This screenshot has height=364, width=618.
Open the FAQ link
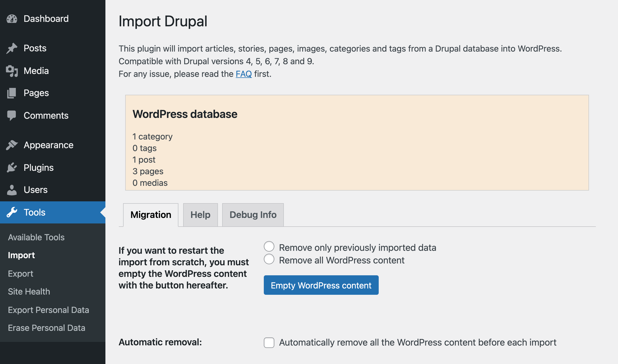[x=244, y=74]
